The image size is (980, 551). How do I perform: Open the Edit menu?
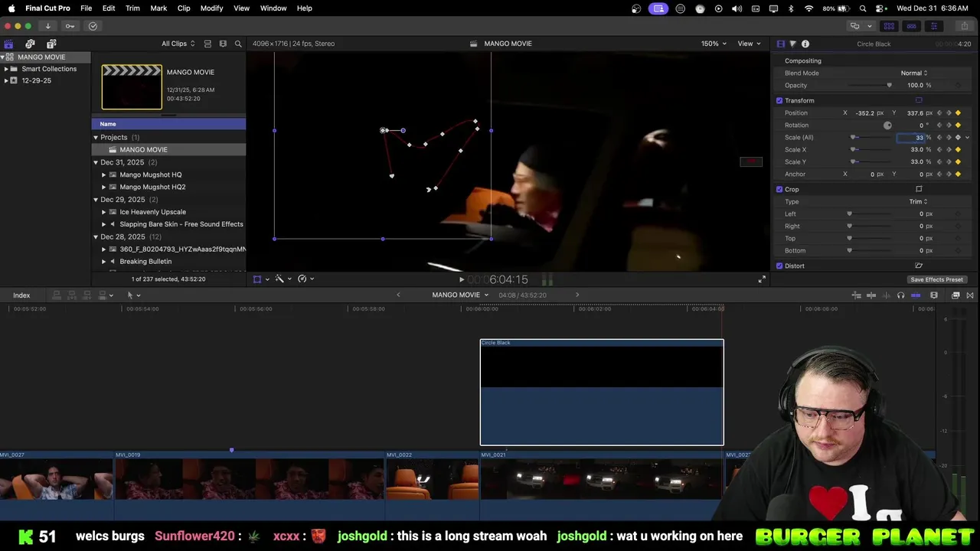[x=109, y=8]
